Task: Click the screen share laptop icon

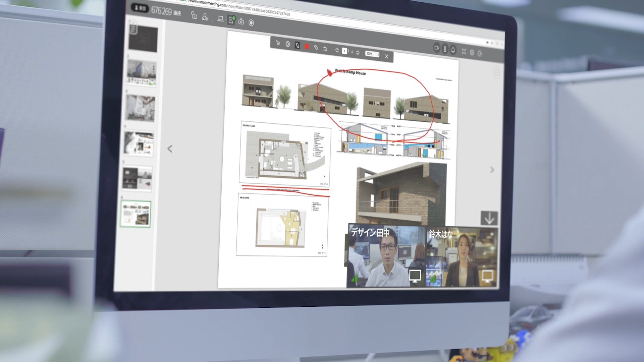Action: point(220,18)
